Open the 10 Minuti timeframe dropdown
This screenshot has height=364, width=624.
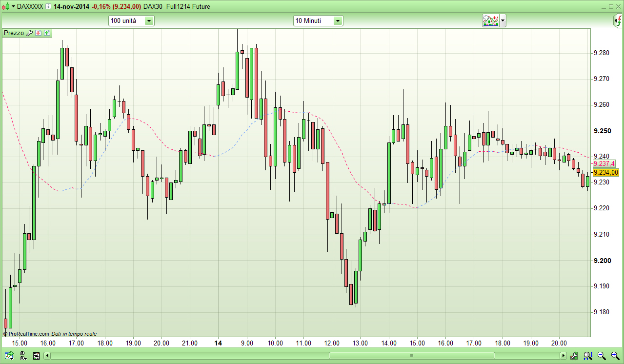point(318,20)
